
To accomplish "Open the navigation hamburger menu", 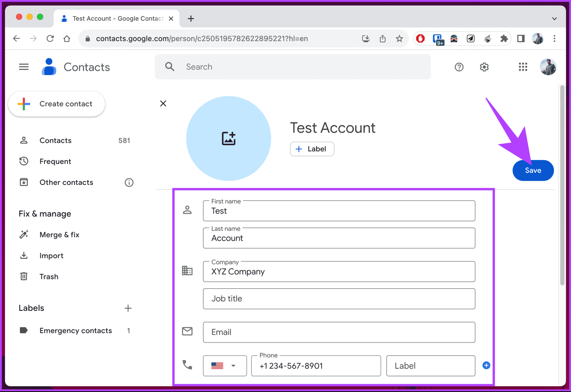I will [24, 67].
